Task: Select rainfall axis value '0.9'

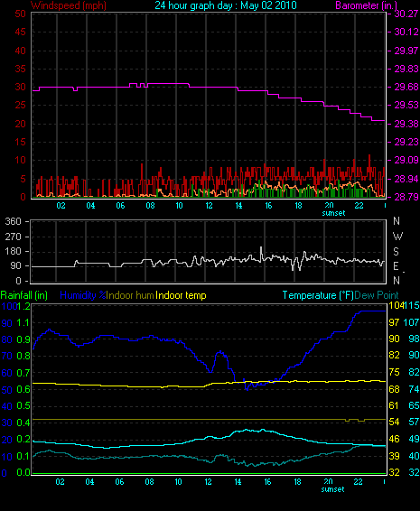Action: (23, 339)
